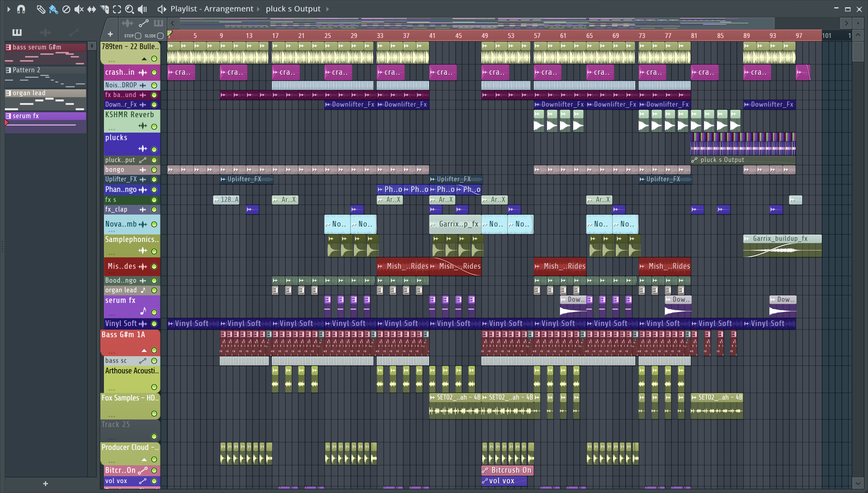
Task: Choose the Select tool
Action: point(117,9)
